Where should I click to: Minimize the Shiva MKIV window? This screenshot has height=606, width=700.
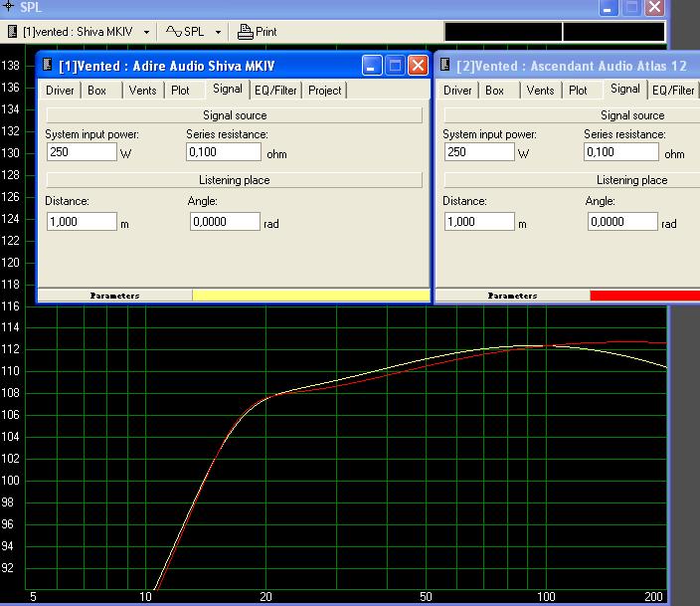click(372, 66)
